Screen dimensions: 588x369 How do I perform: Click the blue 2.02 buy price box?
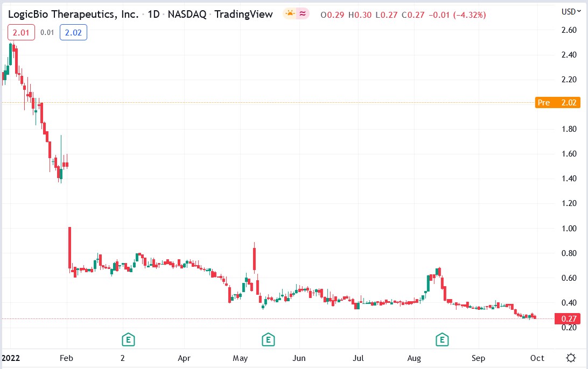click(73, 32)
